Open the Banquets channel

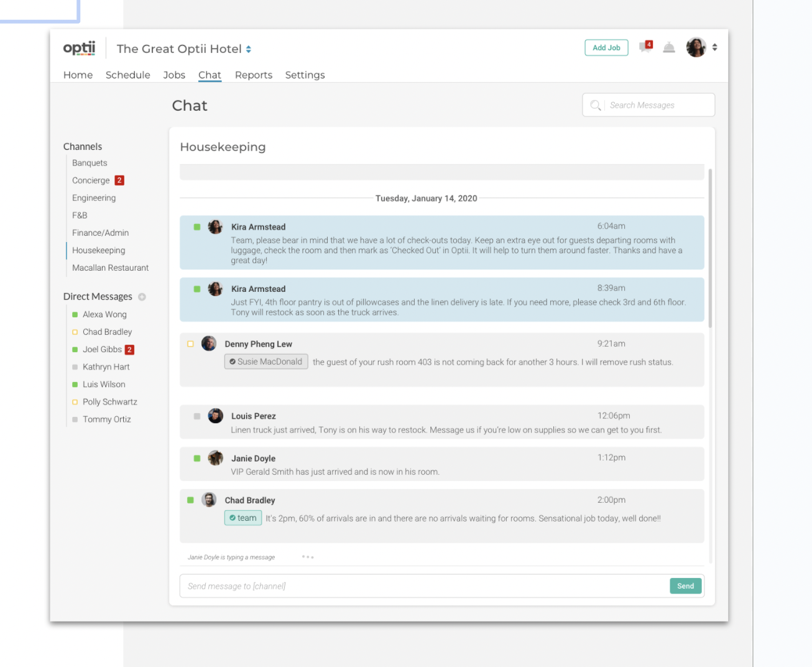pyautogui.click(x=90, y=163)
